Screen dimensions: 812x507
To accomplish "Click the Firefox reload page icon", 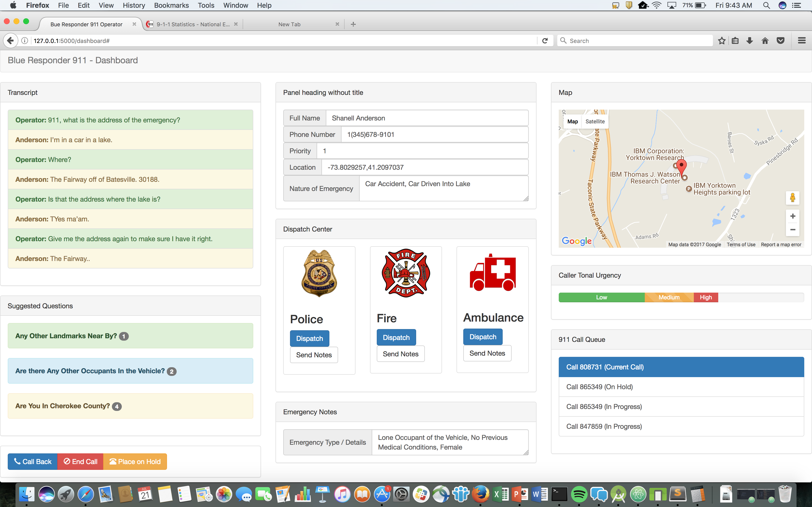I will point(545,41).
